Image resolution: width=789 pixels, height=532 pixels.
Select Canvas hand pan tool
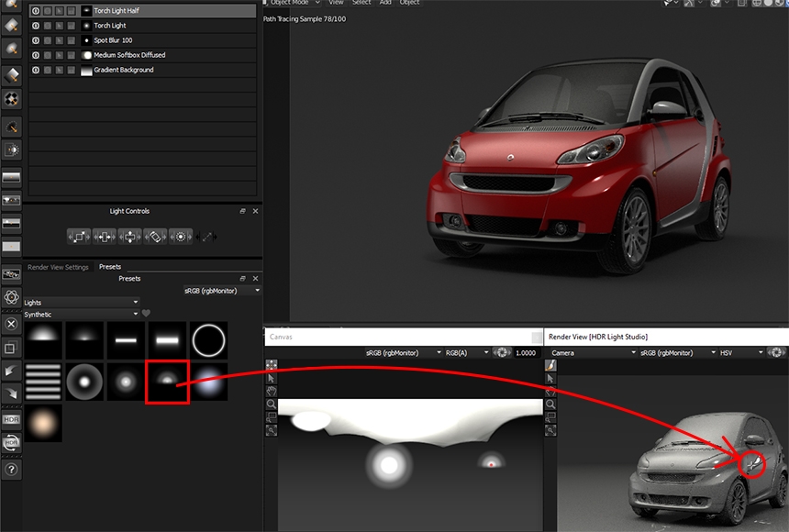pos(272,391)
